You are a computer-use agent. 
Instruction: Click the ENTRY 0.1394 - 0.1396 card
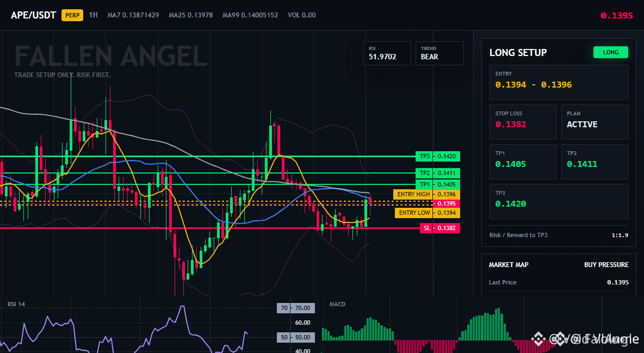(x=559, y=82)
